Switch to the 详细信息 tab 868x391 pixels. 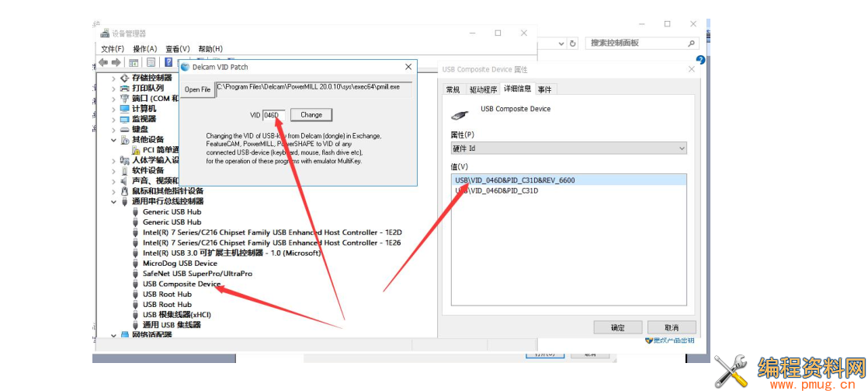517,89
